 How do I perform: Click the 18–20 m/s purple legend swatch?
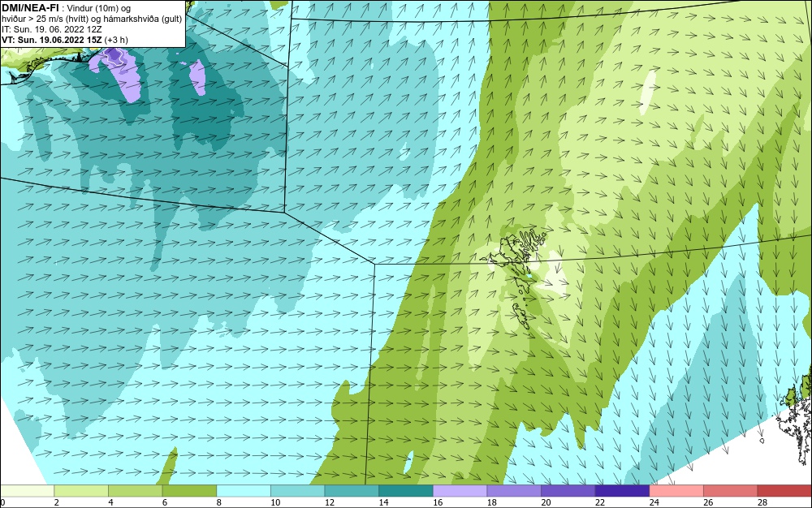[x=514, y=491]
